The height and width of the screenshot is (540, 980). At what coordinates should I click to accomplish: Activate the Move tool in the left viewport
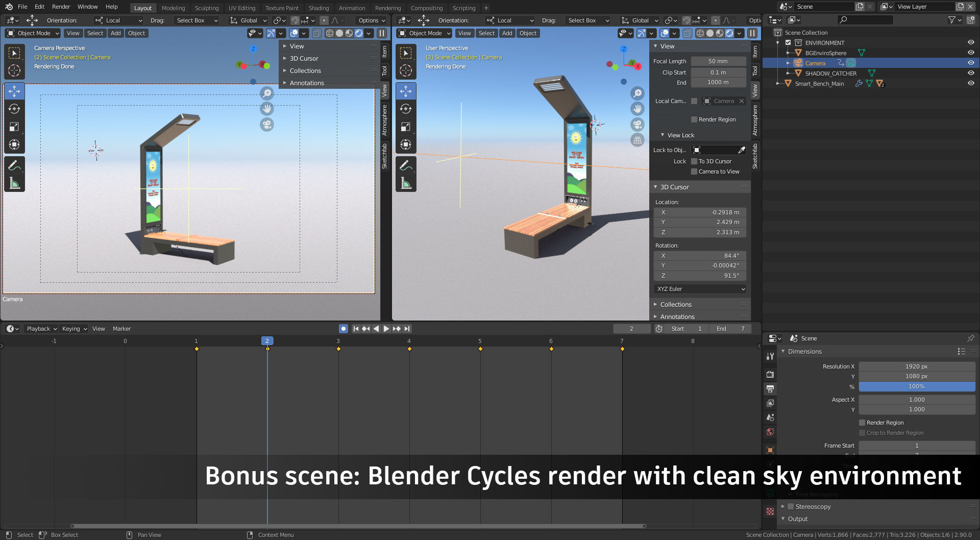pyautogui.click(x=14, y=91)
